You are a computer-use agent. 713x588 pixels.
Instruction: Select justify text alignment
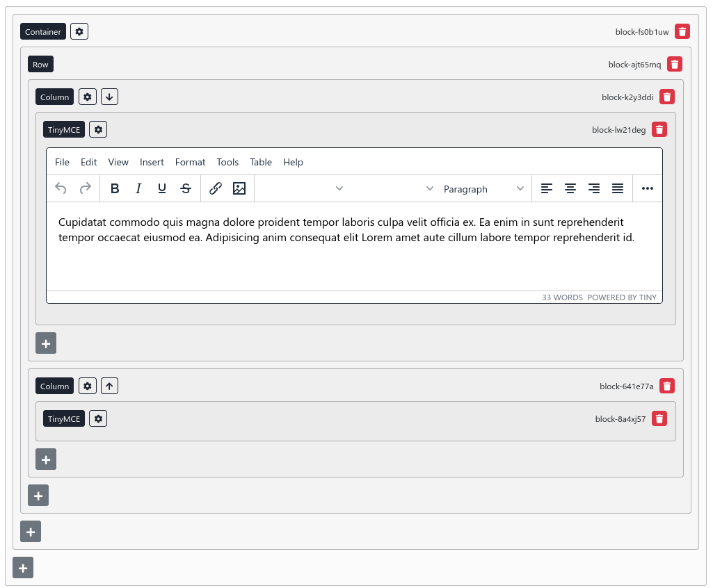pos(618,188)
